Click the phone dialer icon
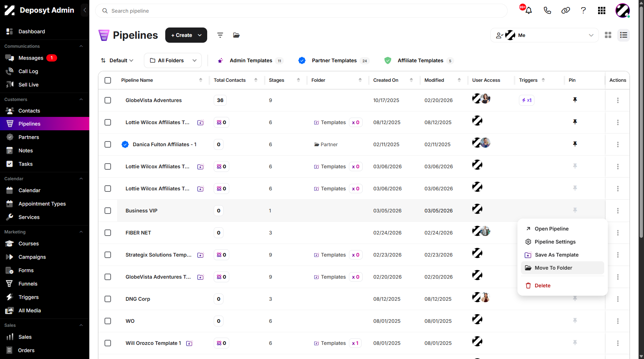Image resolution: width=644 pixels, height=359 pixels. pos(547,10)
